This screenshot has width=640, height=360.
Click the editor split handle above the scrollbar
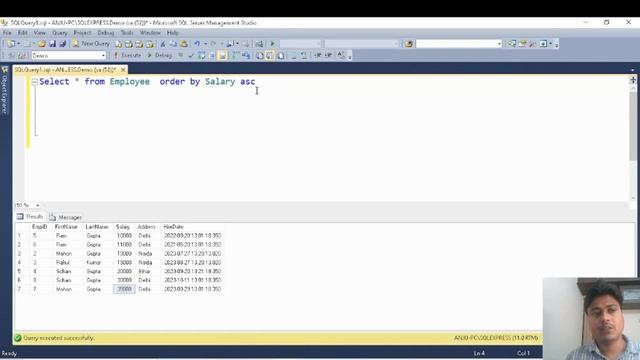[x=633, y=80]
